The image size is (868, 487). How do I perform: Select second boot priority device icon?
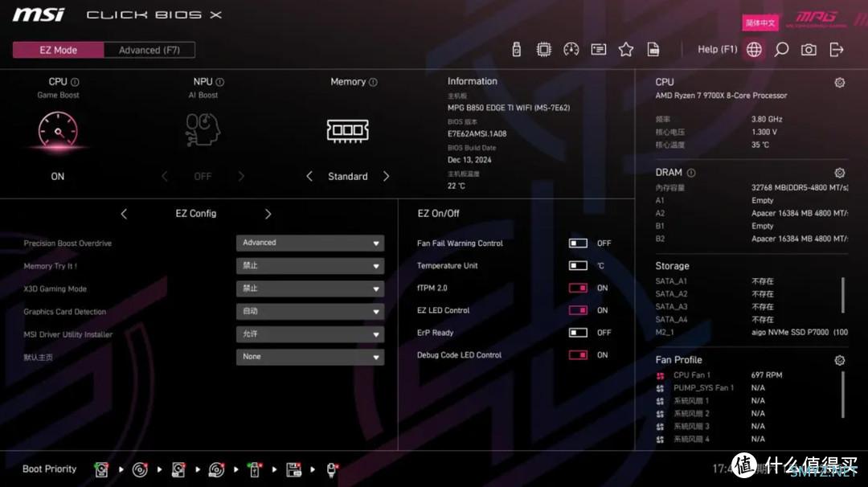tap(140, 469)
